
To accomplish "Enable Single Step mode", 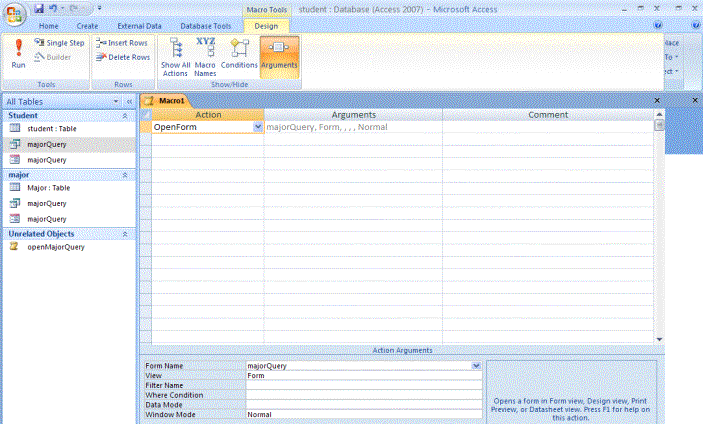I will coord(60,43).
